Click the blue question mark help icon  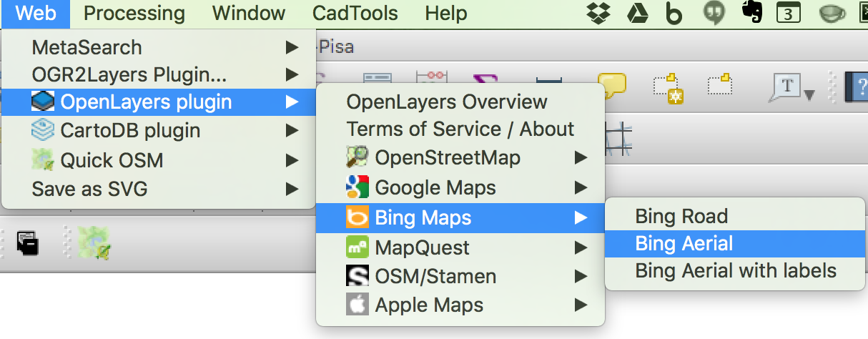pyautogui.click(x=857, y=87)
